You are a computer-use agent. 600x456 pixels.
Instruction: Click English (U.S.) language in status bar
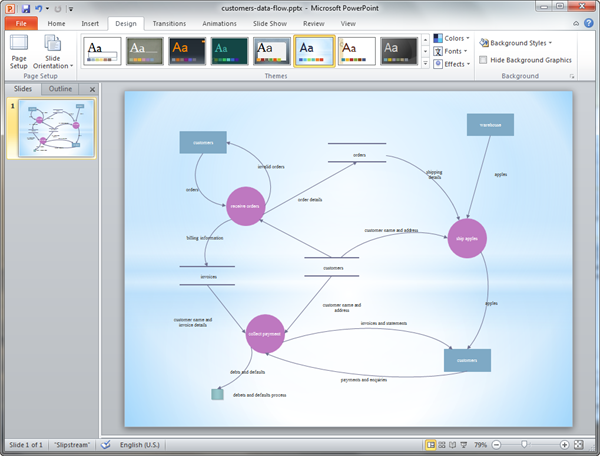(x=145, y=444)
